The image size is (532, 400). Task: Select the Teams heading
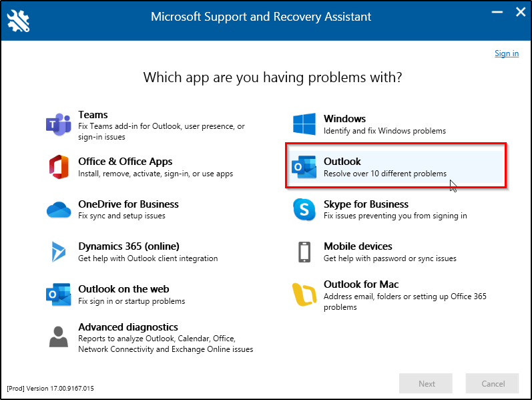pos(93,115)
